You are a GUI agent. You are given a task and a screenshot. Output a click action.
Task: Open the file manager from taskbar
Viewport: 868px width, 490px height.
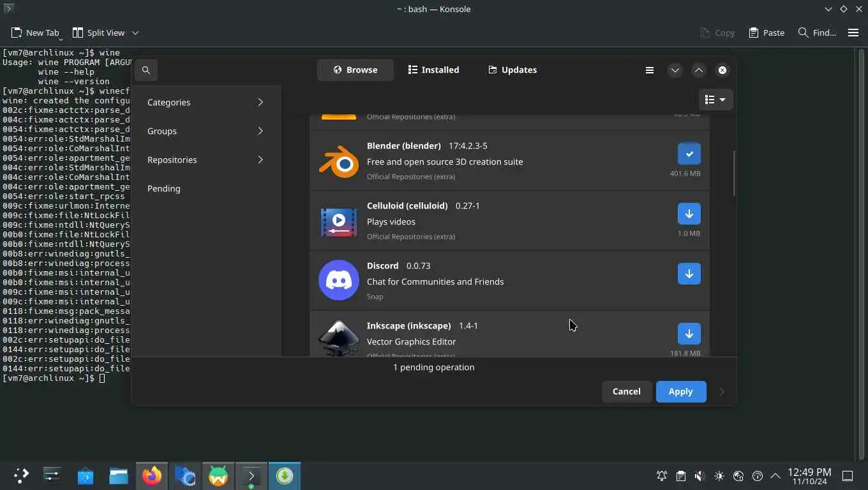click(119, 475)
